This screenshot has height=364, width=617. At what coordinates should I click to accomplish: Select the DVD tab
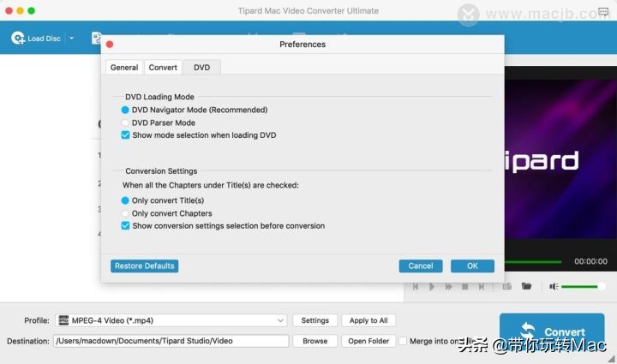202,67
